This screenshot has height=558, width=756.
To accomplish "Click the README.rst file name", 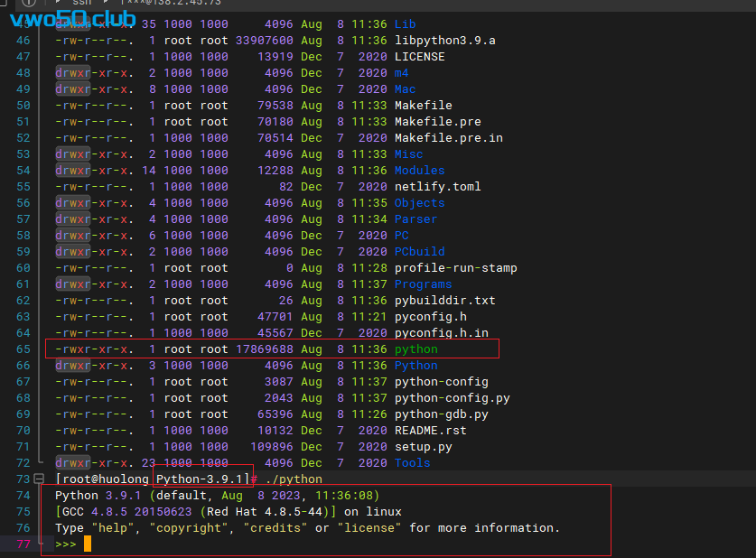I will tap(430, 430).
